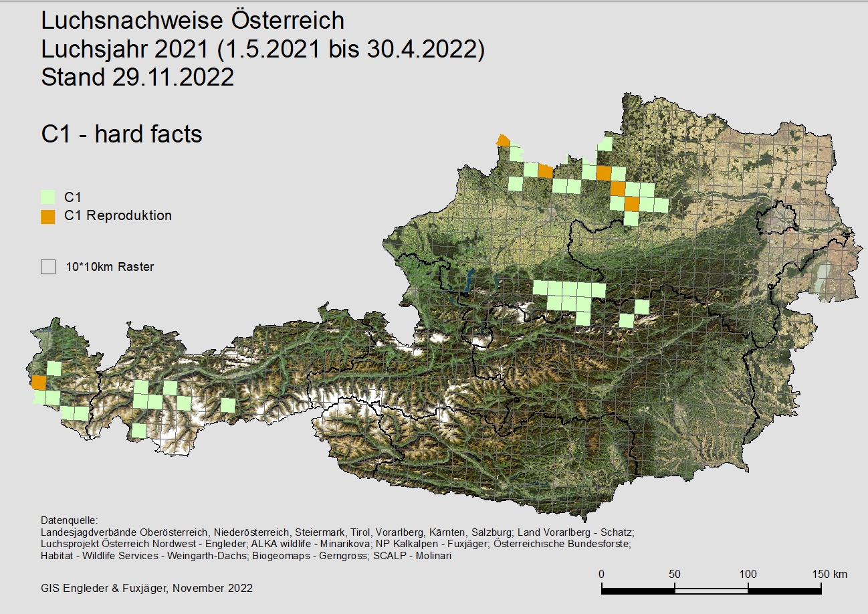Click the '50' label on the scale bar

675,575
